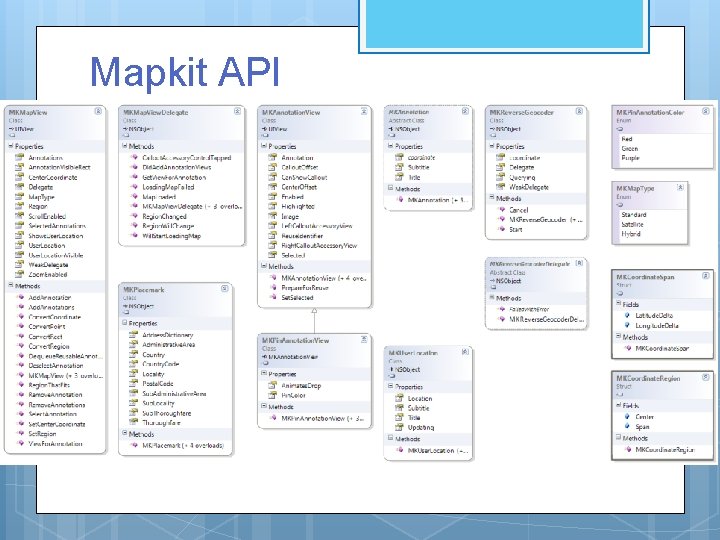Collapse the MKPlacemark class box chevron
Screen dimensions: 720x540
tap(225, 288)
